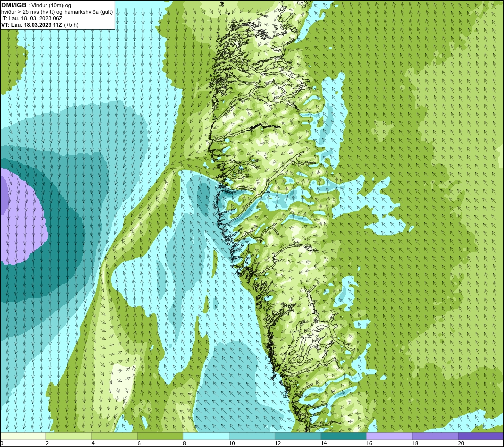Viewport: 504px width, 447px height.
Task: Click the pale cream 0–2 m/s legend swatch
Action: tap(23, 436)
